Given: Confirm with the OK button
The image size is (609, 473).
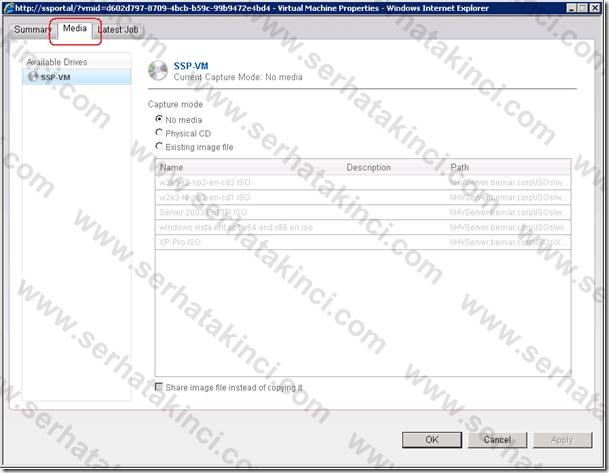Looking at the screenshot, I should (x=432, y=440).
